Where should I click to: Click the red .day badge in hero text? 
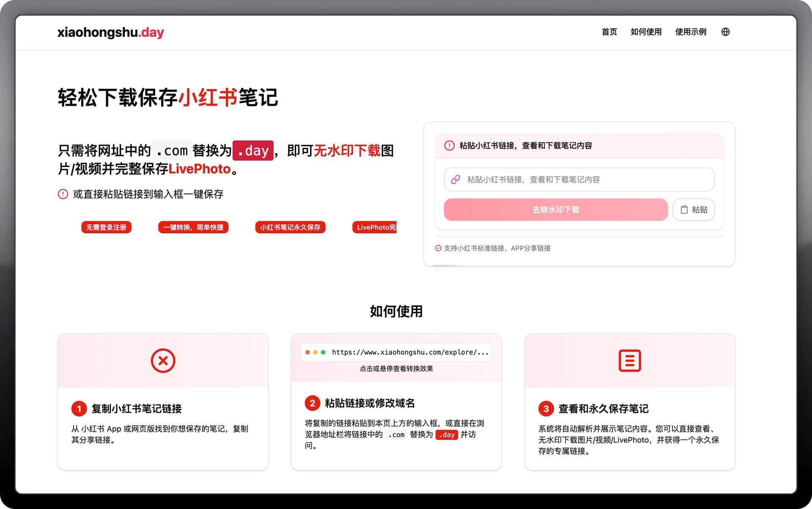(x=253, y=151)
